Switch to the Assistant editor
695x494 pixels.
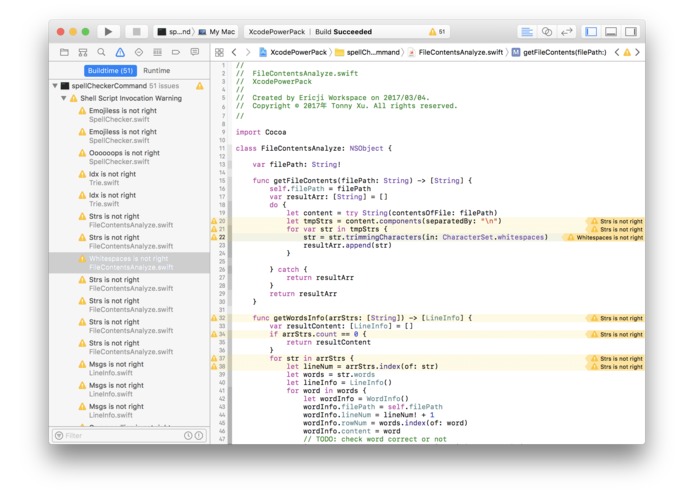point(547,31)
